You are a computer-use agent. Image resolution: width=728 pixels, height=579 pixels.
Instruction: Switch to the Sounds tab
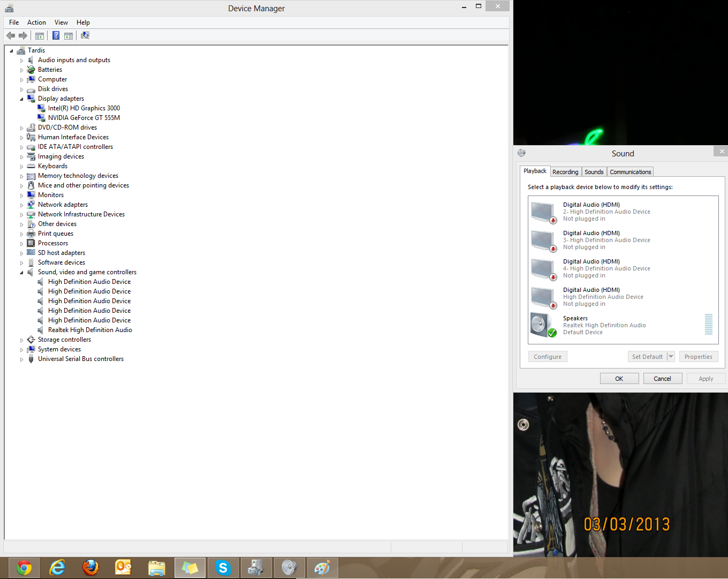594,172
